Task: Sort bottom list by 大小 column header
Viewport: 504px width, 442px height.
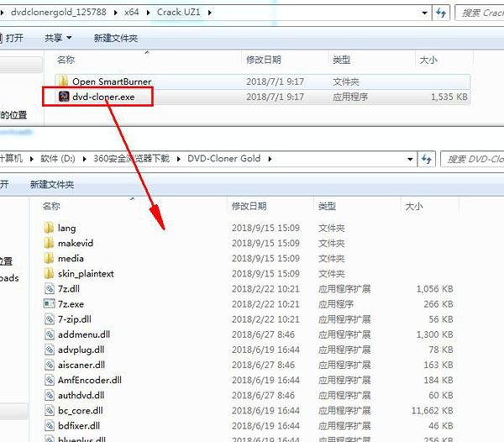Action: point(414,206)
